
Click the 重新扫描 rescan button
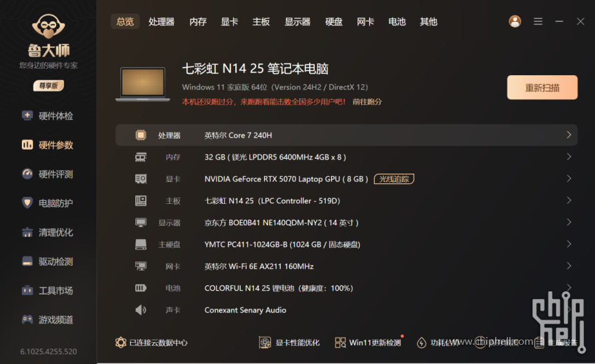[x=542, y=87]
